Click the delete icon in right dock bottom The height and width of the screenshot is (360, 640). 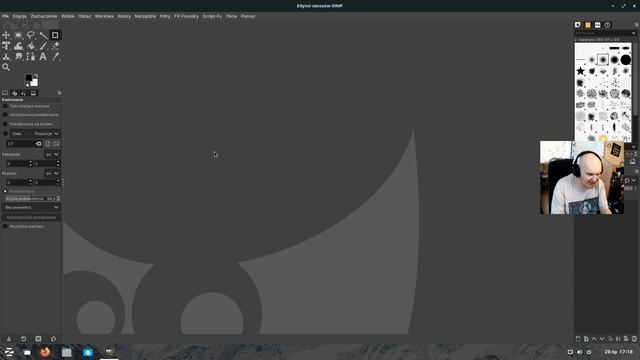click(x=634, y=339)
